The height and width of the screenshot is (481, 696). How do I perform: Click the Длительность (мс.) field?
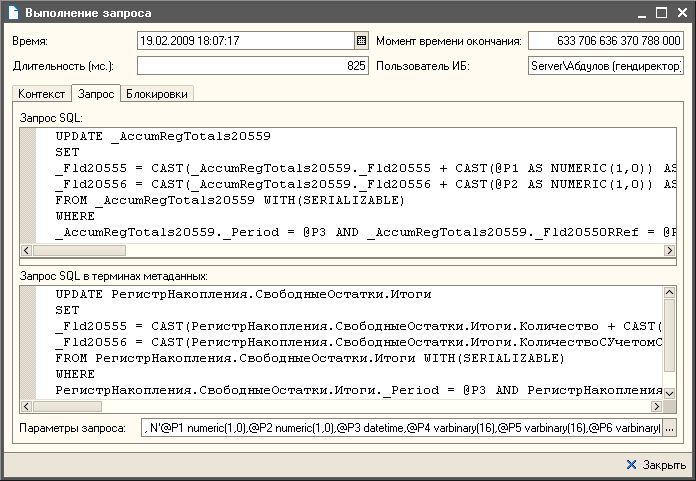[x=253, y=66]
